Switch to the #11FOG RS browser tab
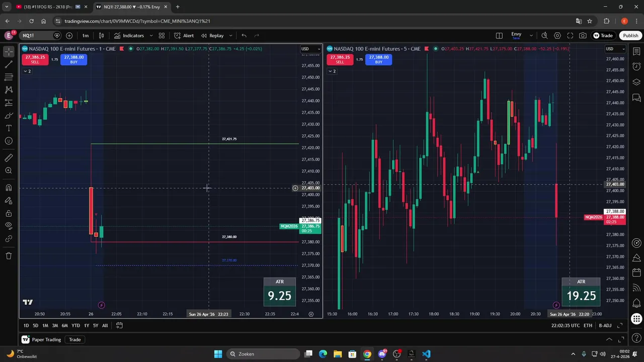Image resolution: width=644 pixels, height=362 pixels. point(49,7)
